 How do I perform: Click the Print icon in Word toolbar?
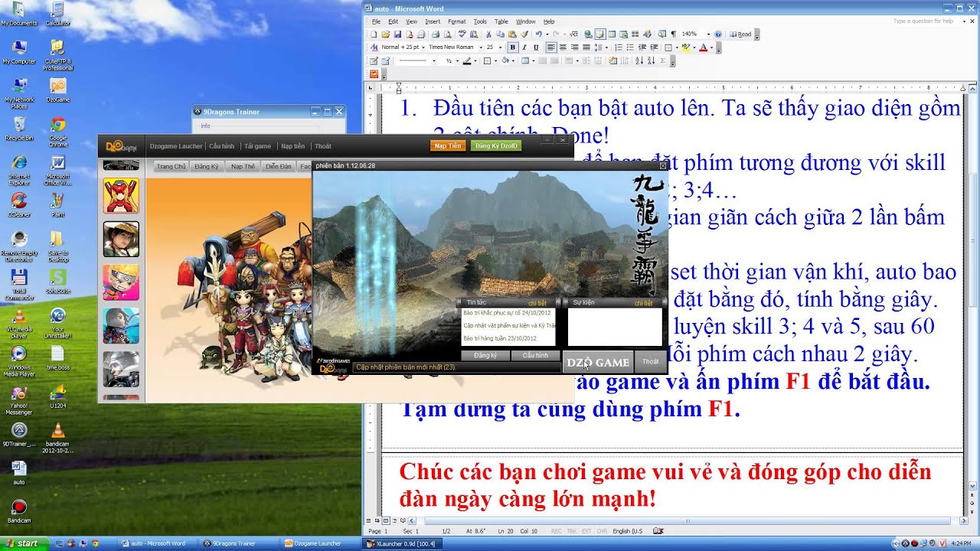(x=435, y=34)
